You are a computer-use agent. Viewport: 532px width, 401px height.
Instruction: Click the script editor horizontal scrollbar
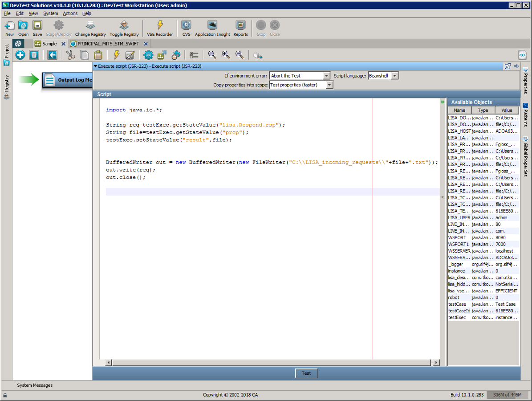point(272,363)
